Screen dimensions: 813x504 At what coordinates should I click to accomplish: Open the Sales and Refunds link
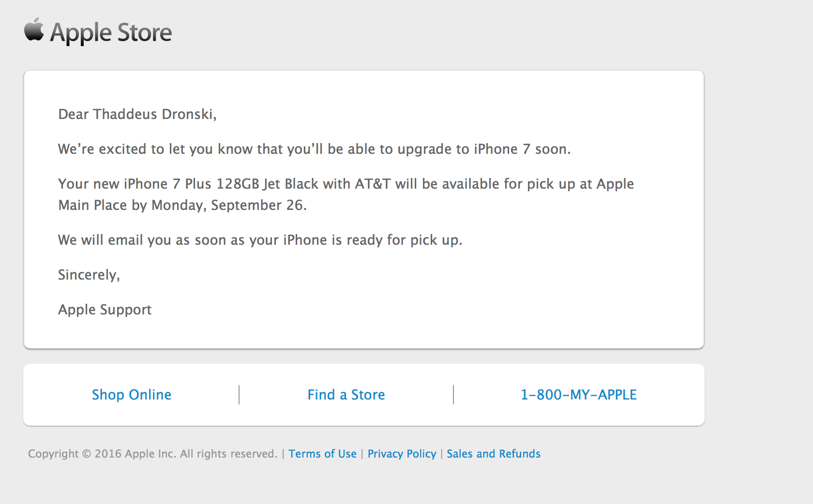tap(493, 454)
